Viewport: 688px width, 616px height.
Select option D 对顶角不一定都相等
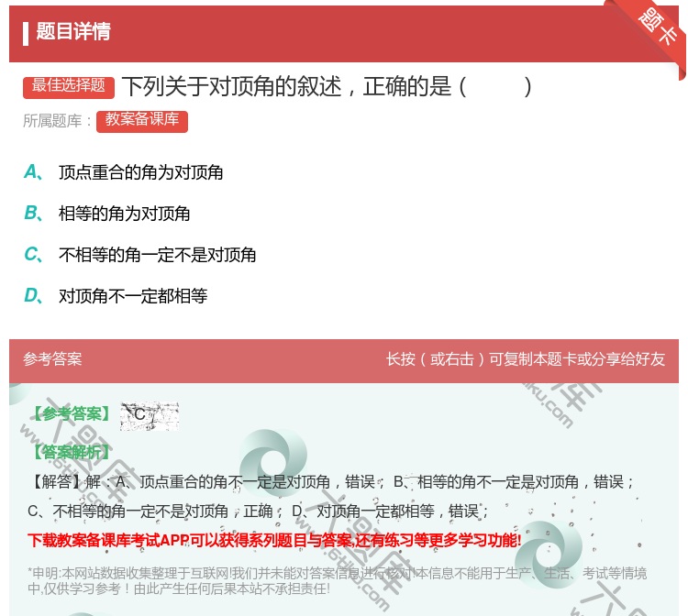point(132,296)
